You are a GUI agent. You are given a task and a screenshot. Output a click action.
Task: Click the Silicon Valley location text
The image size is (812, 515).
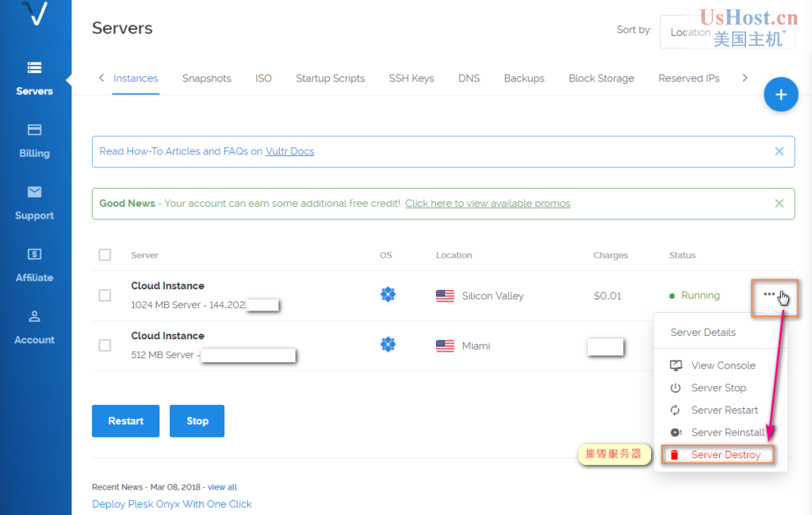[493, 296]
